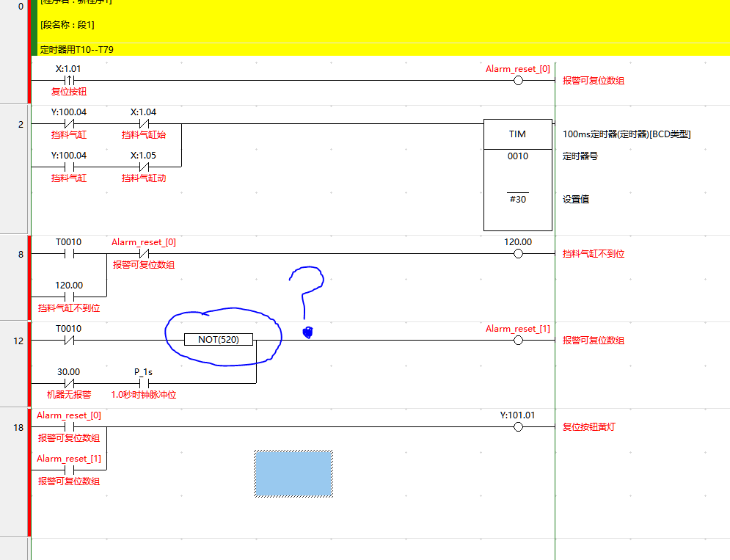Select the Alarm_reset_[0] output coil in rung 0
Screen dimensions: 730x560
coord(518,81)
